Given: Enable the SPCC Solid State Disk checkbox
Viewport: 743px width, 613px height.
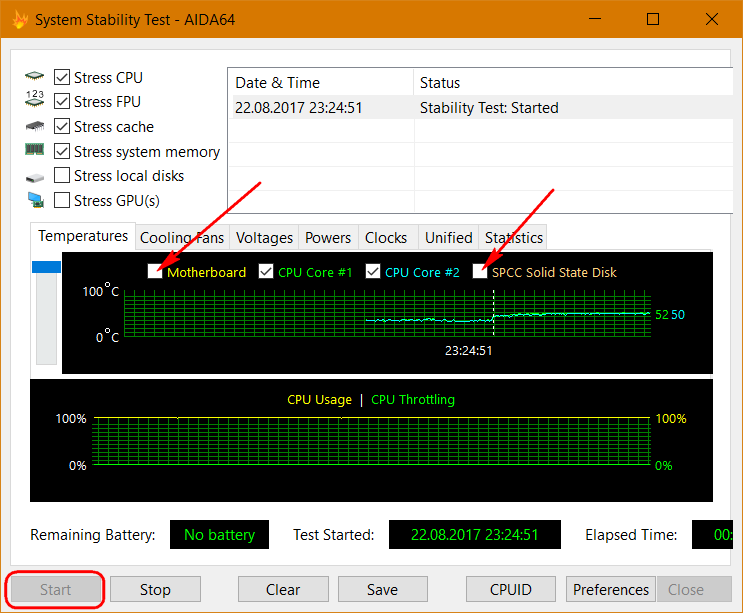Looking at the screenshot, I should (x=480, y=271).
